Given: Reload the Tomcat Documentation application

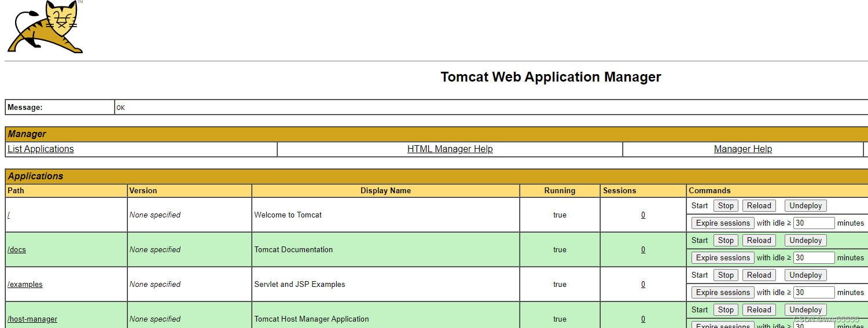Looking at the screenshot, I should click(x=759, y=240).
